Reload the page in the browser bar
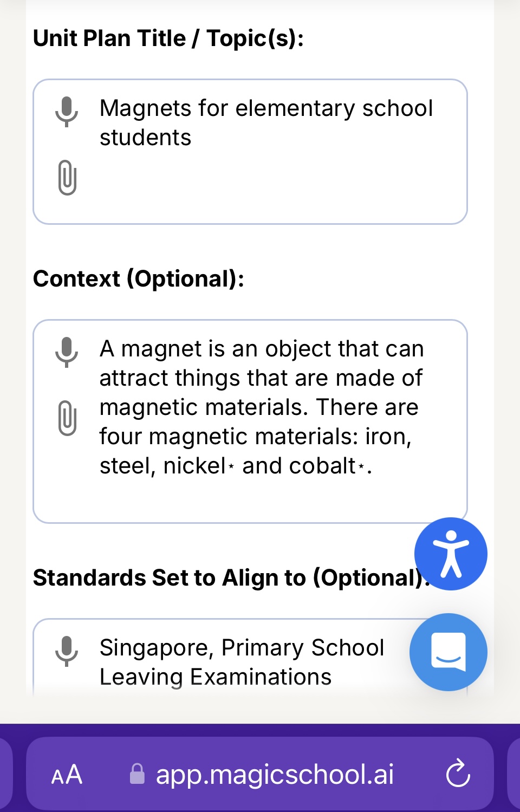 pyautogui.click(x=458, y=774)
